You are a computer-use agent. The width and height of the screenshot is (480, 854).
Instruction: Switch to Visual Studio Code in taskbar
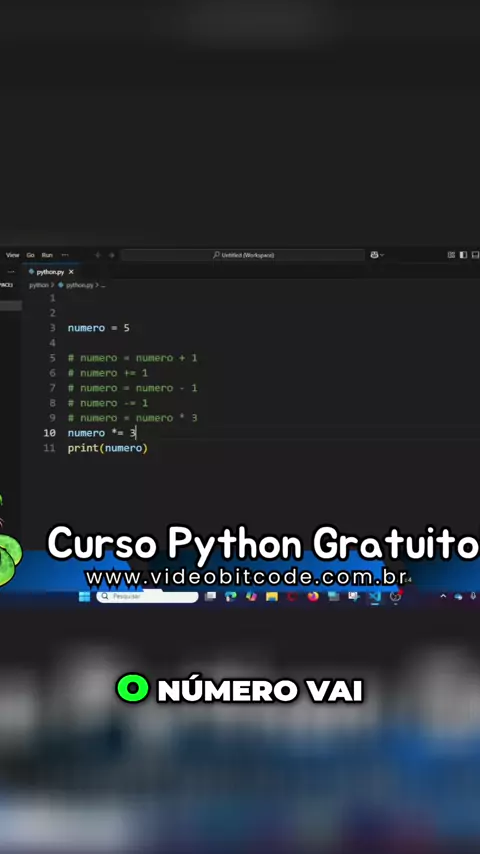375,597
